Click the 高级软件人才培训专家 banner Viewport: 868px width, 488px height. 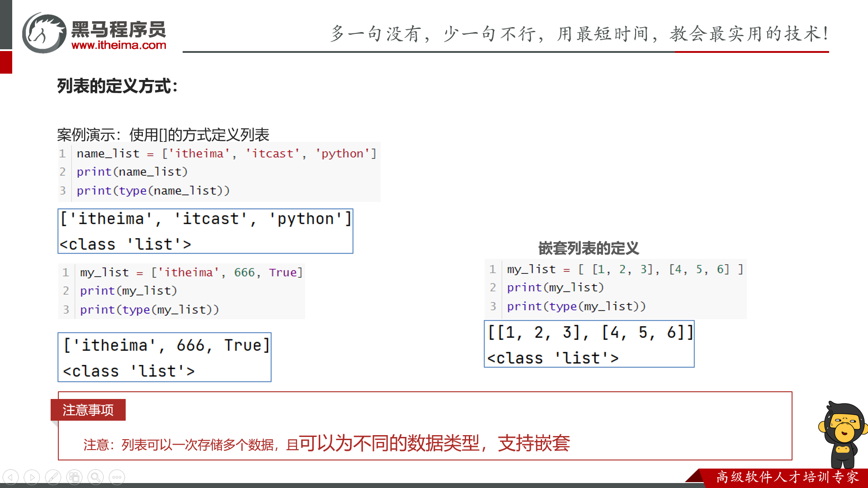tap(787, 477)
